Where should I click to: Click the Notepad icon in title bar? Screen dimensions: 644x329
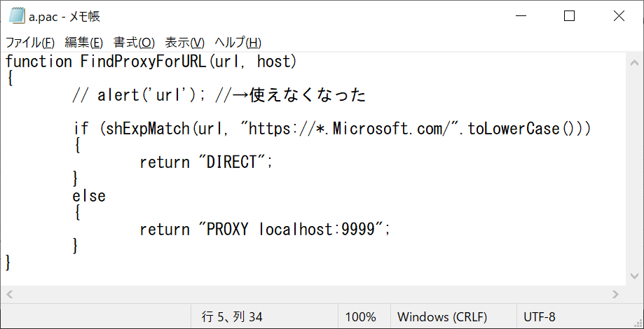coord(16,16)
